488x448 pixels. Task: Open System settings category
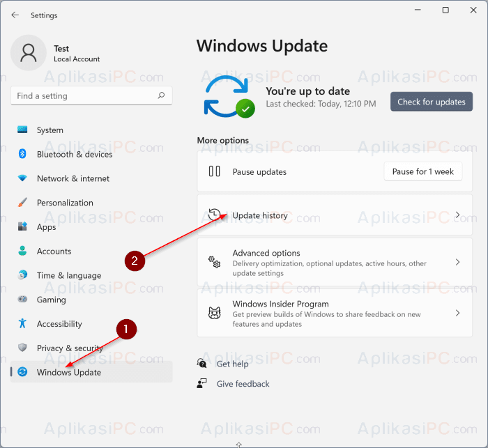(x=50, y=130)
